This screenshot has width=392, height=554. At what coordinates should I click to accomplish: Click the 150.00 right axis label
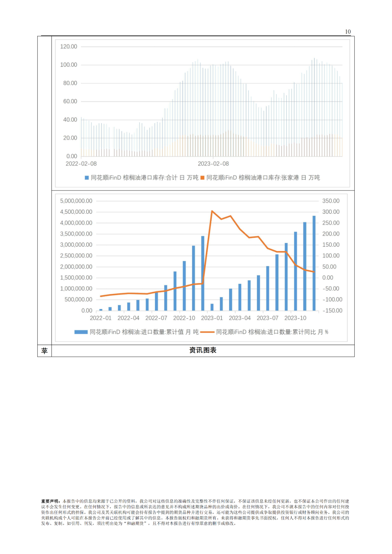331,245
